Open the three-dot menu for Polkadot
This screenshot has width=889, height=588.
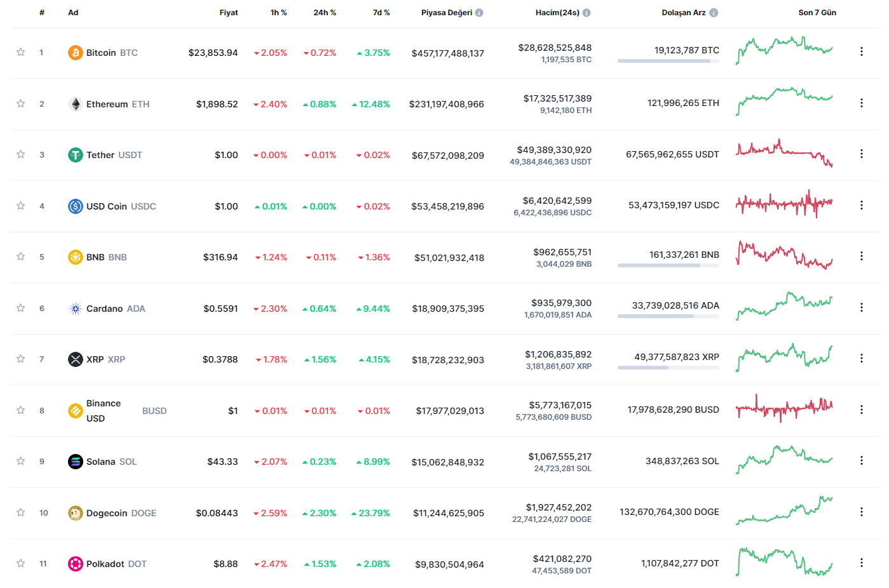(x=862, y=563)
